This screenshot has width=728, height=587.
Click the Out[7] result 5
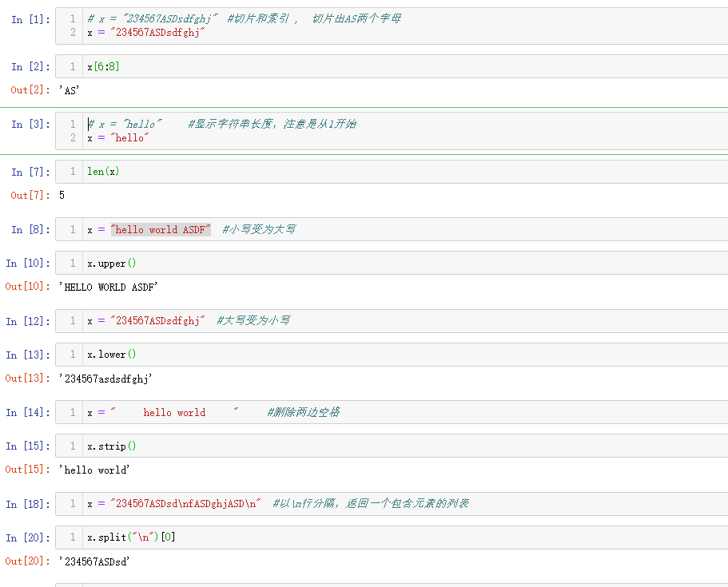pyautogui.click(x=62, y=195)
